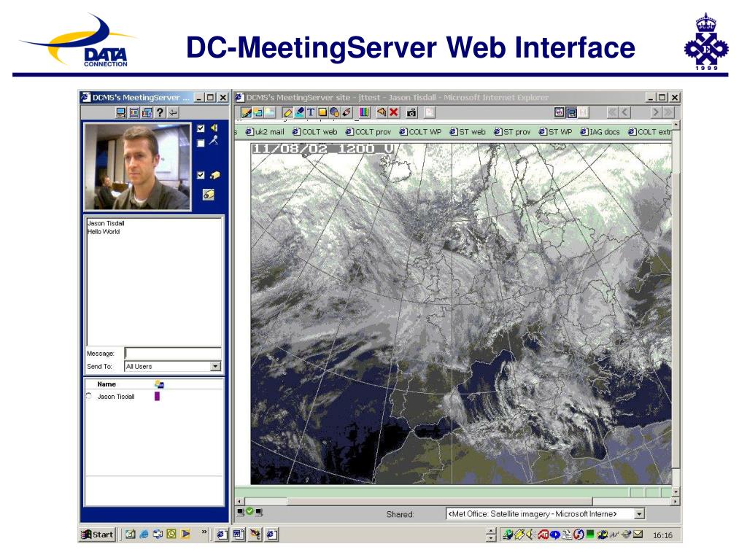Click the microphone icon
Screen dimensions: 747x560
click(214, 140)
